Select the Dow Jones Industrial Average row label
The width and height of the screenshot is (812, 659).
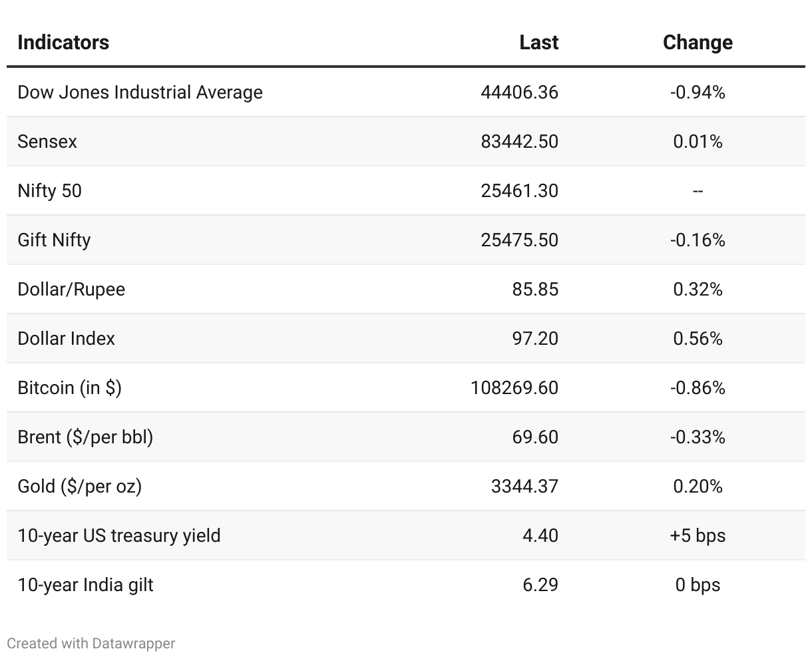pos(140,93)
